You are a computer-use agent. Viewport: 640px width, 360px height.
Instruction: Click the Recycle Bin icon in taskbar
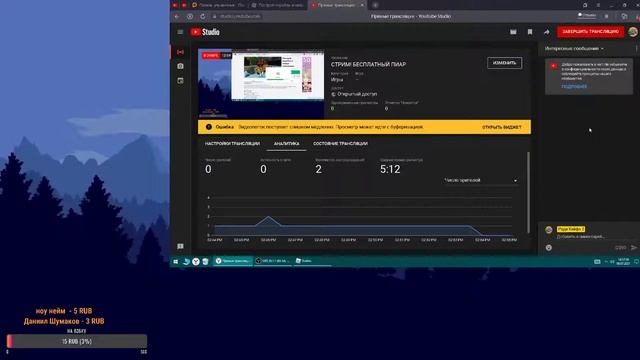pos(205,261)
